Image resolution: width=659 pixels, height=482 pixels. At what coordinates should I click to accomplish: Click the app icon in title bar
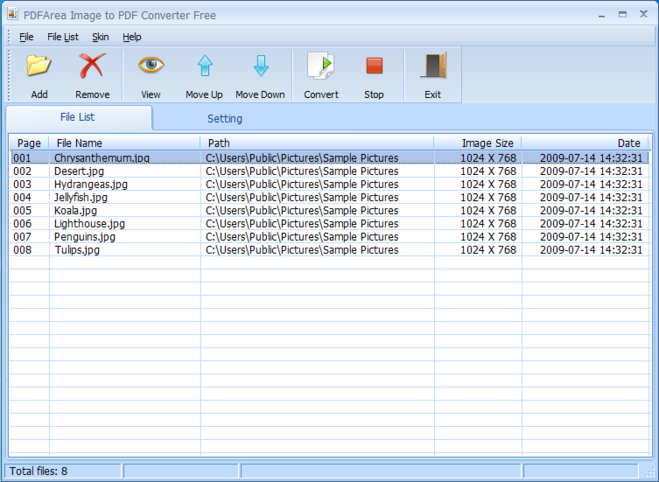click(13, 14)
